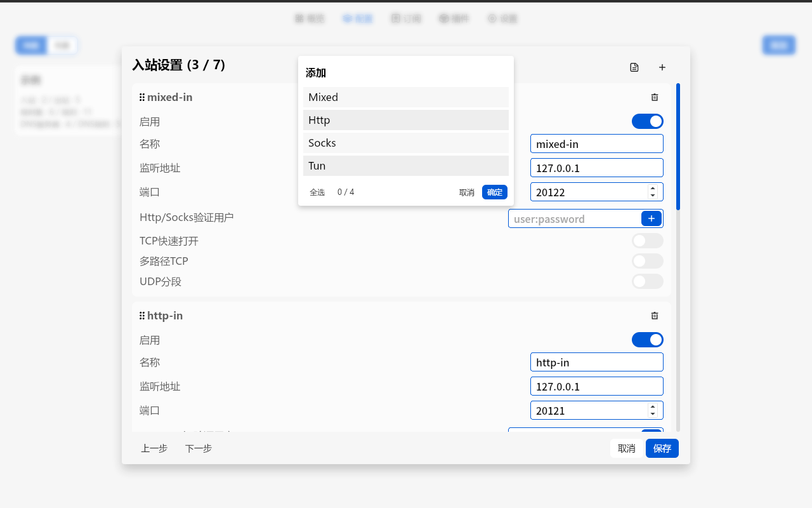Image resolution: width=812 pixels, height=508 pixels.
Task: Decrease port 20121 with the down arrow
Action: (x=653, y=414)
